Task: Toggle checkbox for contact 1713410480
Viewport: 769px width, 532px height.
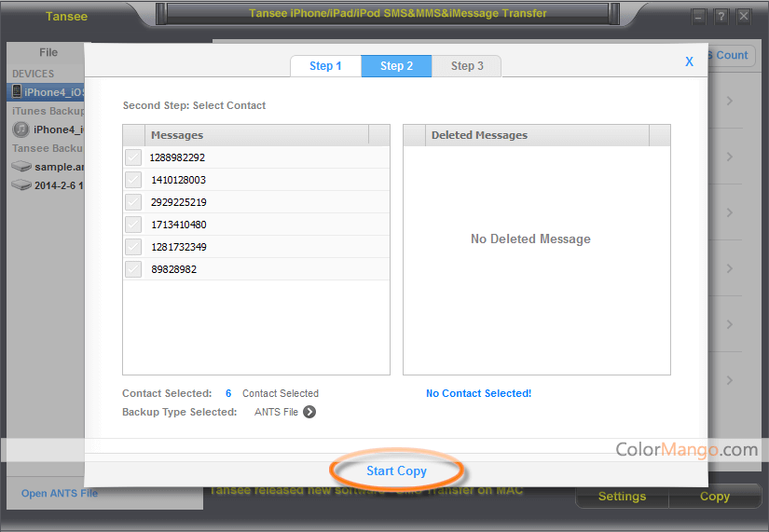Action: pos(133,225)
